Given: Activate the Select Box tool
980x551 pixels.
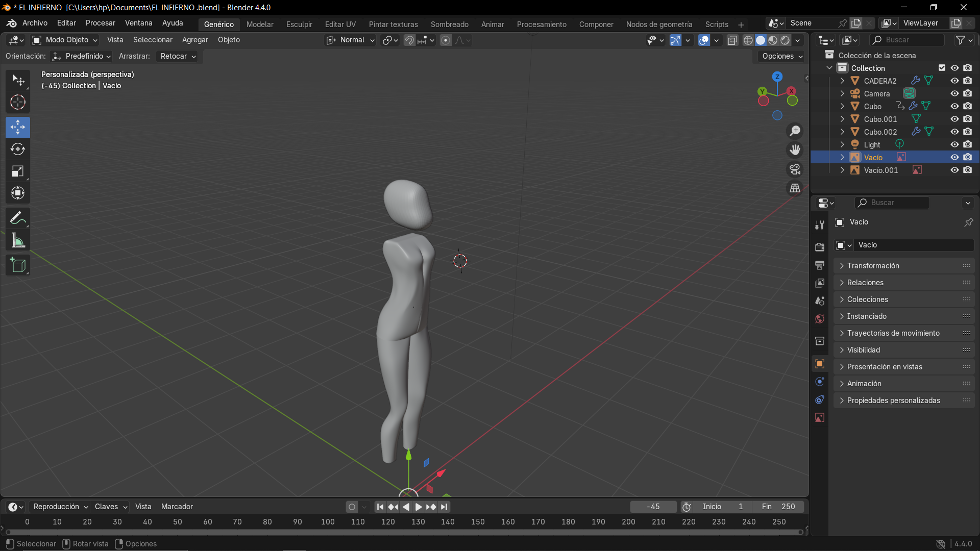Looking at the screenshot, I should pyautogui.click(x=18, y=80).
